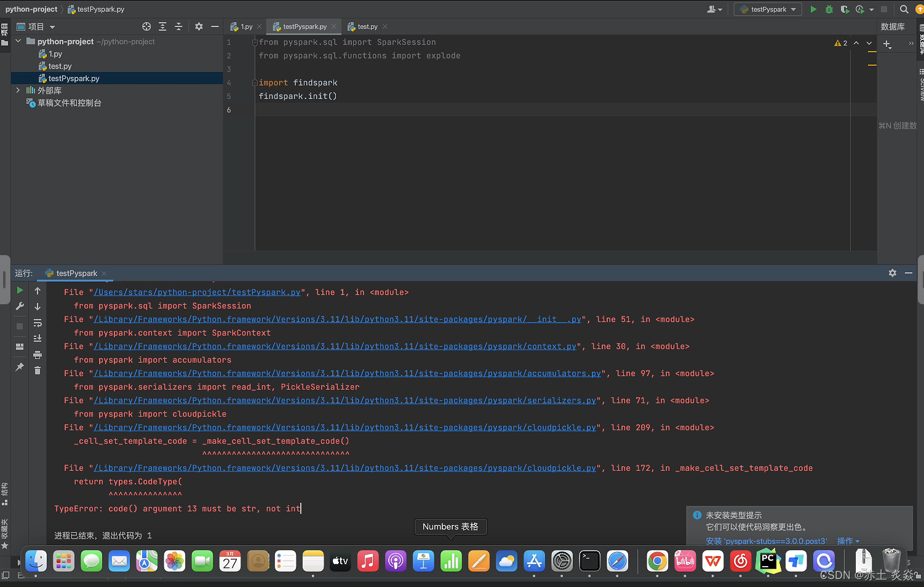The height and width of the screenshot is (587, 924).
Task: Go to previous highlighted error arrow
Action: [856, 43]
